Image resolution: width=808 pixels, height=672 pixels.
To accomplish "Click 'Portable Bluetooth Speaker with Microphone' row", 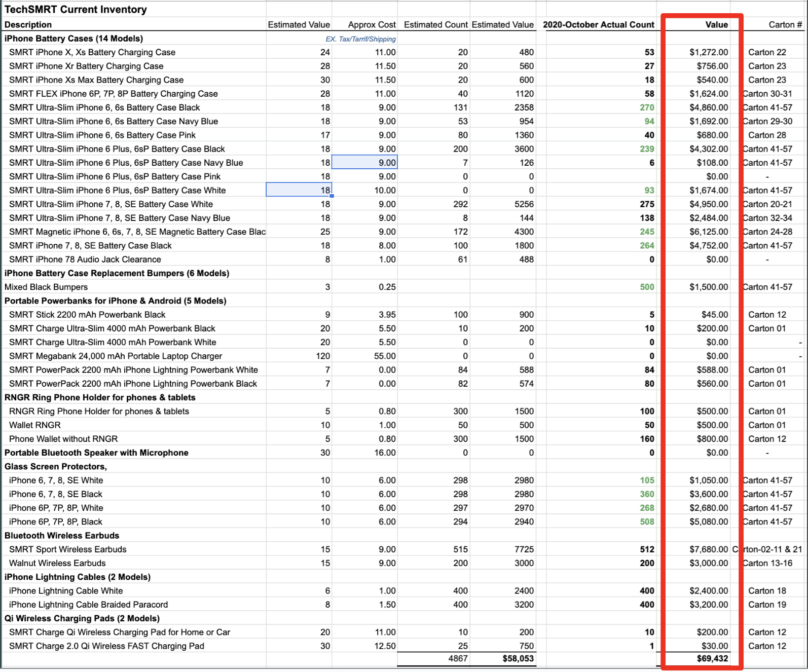I will 96,453.
